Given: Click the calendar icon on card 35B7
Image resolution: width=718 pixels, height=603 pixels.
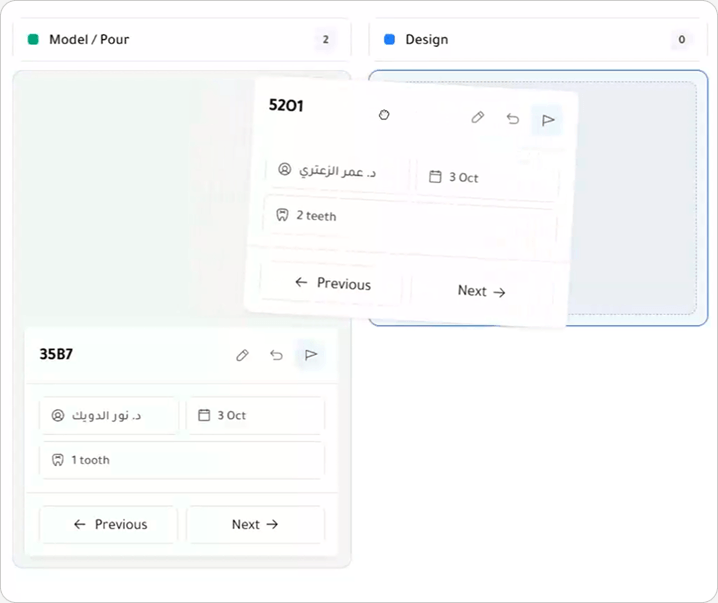Looking at the screenshot, I should coord(204,415).
